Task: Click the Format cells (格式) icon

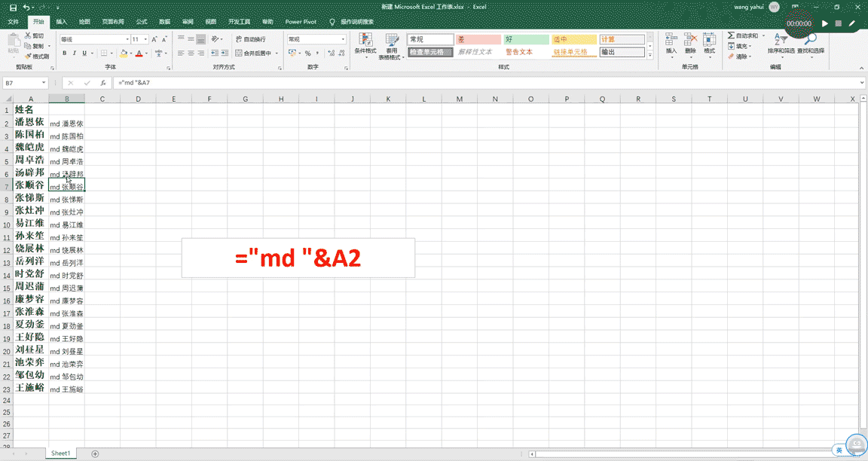Action: pos(709,40)
